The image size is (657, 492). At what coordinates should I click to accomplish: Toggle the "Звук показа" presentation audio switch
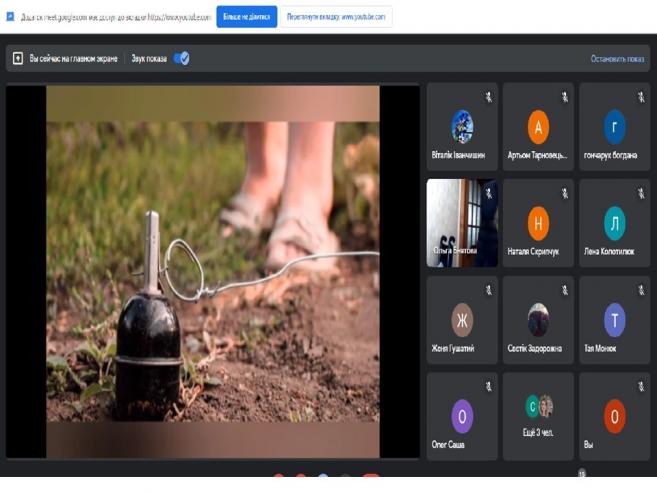(181, 59)
